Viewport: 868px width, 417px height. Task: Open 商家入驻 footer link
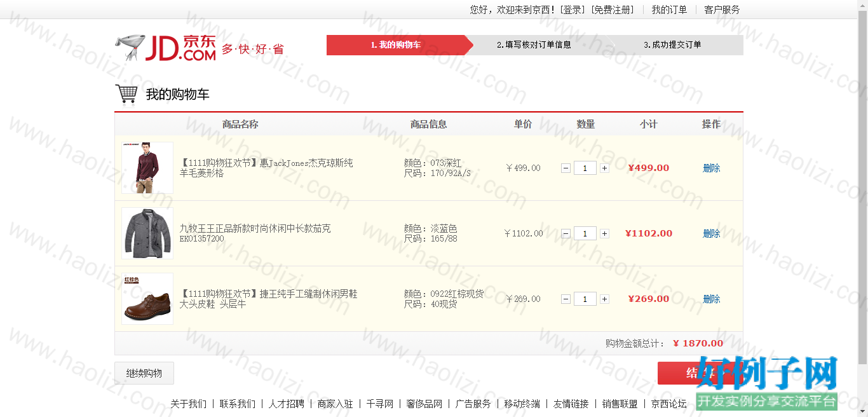[336, 404]
